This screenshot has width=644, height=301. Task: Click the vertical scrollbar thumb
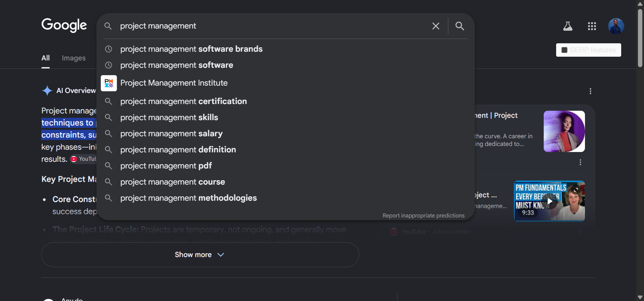(x=640, y=38)
